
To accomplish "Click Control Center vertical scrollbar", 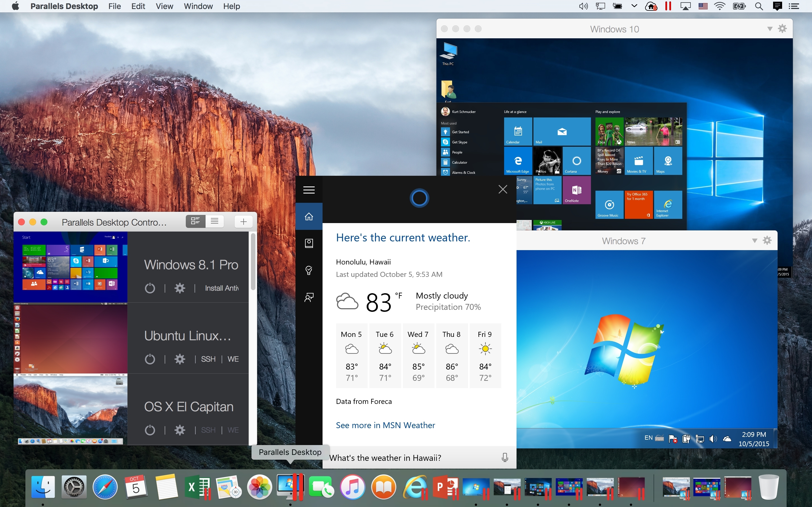I will coord(253,262).
